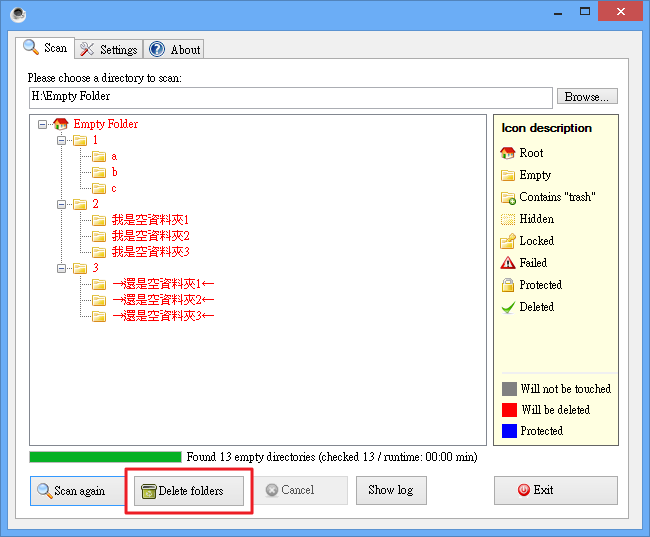The image size is (650, 537).
Task: Click Delete folders button
Action: tap(189, 491)
